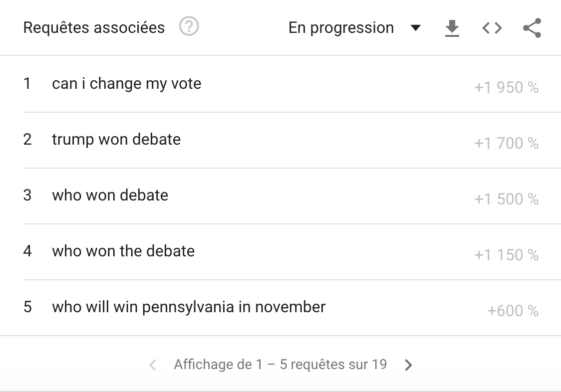Image resolution: width=561 pixels, height=392 pixels.
Task: Click the previous page arrow
Action: point(153,365)
